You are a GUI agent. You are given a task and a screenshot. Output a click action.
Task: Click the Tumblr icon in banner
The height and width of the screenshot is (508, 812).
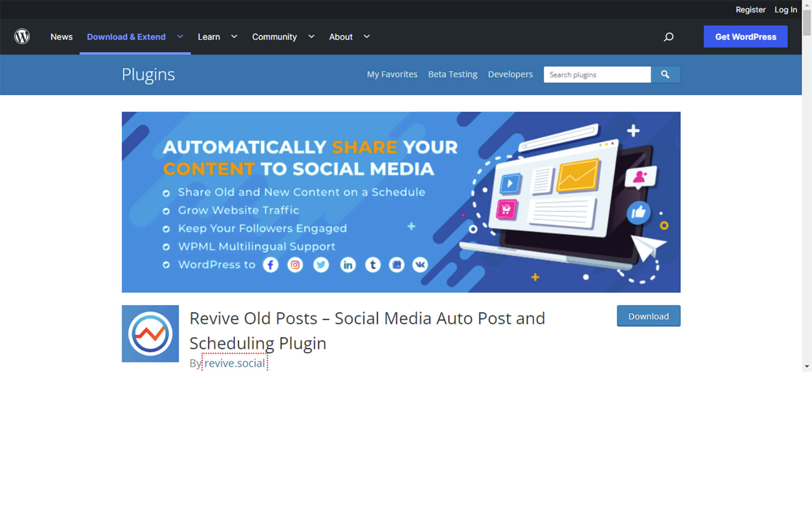coord(373,265)
